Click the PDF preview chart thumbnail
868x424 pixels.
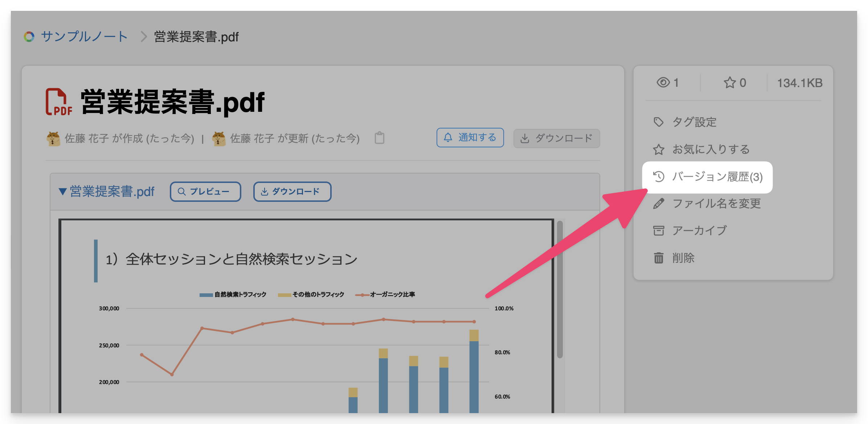pyautogui.click(x=306, y=316)
